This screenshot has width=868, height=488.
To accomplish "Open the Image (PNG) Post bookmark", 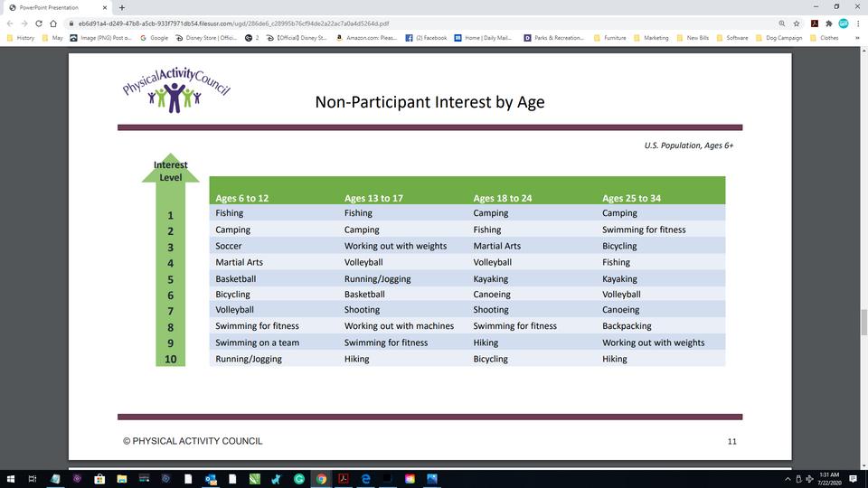I will (100, 38).
